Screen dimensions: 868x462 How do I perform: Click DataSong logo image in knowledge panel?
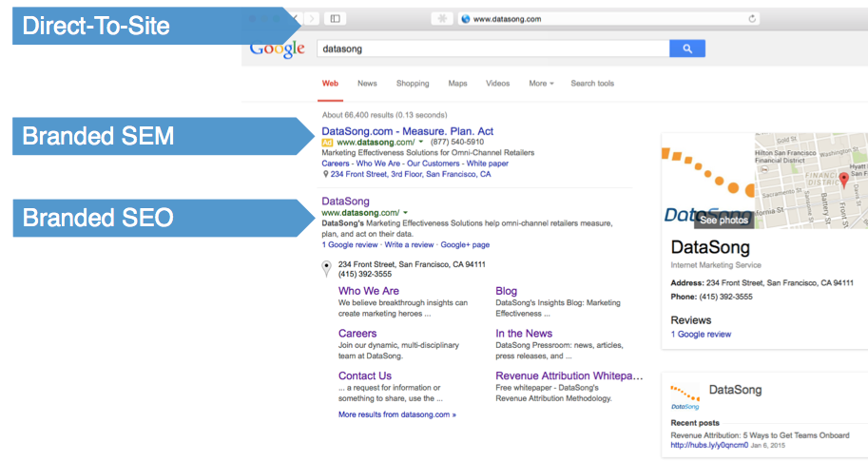pos(707,181)
